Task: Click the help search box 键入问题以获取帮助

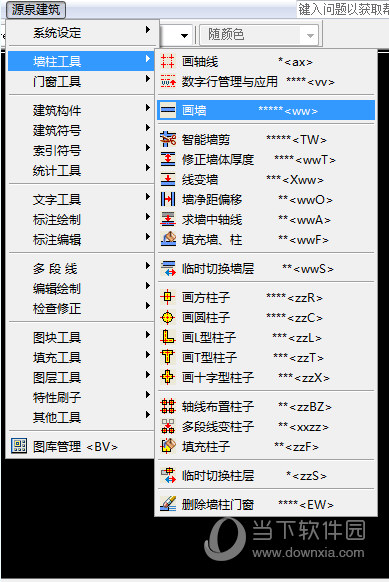Action: (343, 9)
